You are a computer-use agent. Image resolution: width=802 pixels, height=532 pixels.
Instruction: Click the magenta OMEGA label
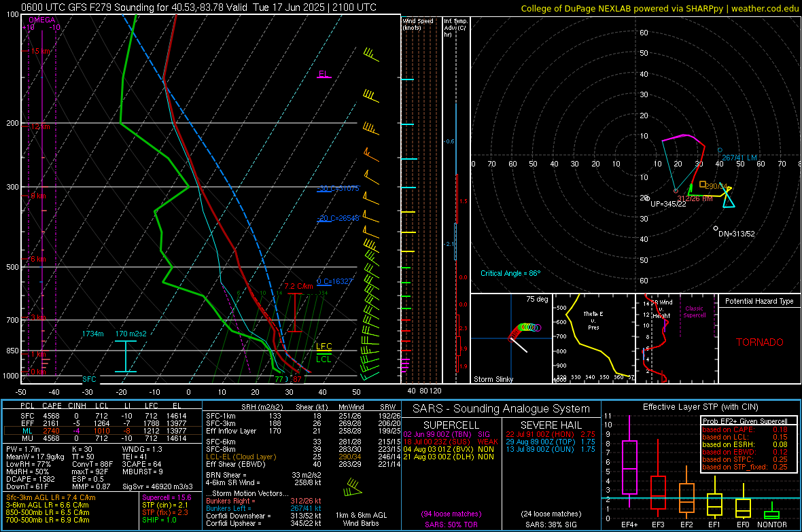(x=41, y=20)
